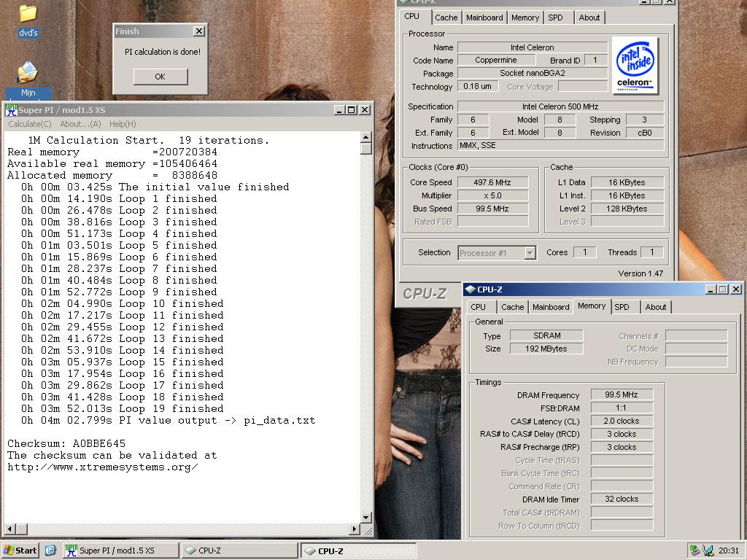The width and height of the screenshot is (747, 560).
Task: Activate the second bold CPU-Z taskbar button
Action: click(359, 551)
